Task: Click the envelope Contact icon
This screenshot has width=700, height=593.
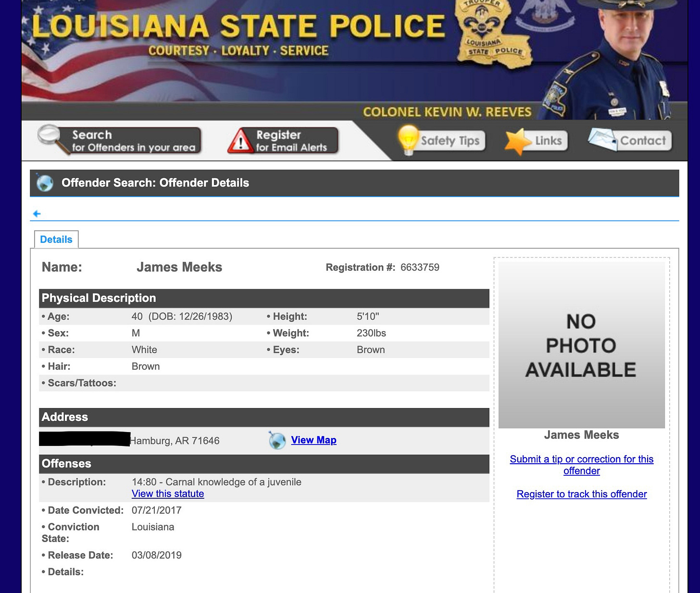Action: [602, 139]
